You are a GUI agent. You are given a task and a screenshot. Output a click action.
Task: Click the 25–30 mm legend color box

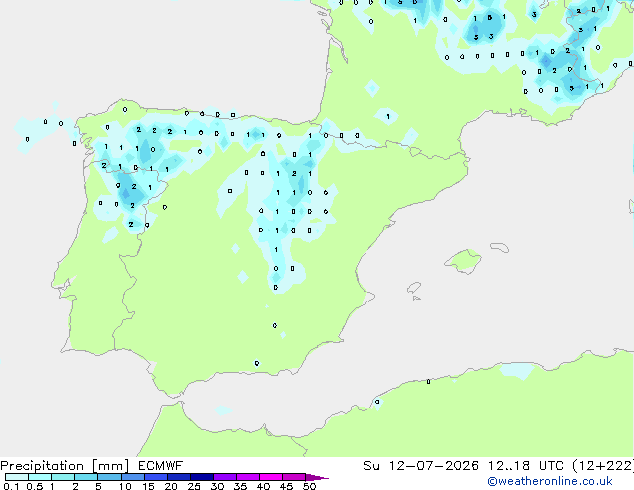point(201,477)
